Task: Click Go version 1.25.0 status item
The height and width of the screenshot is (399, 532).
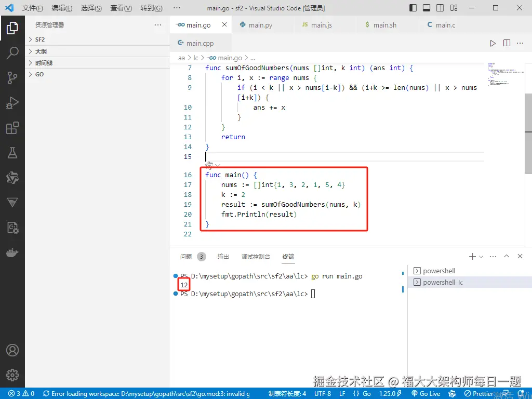Action: pos(391,394)
